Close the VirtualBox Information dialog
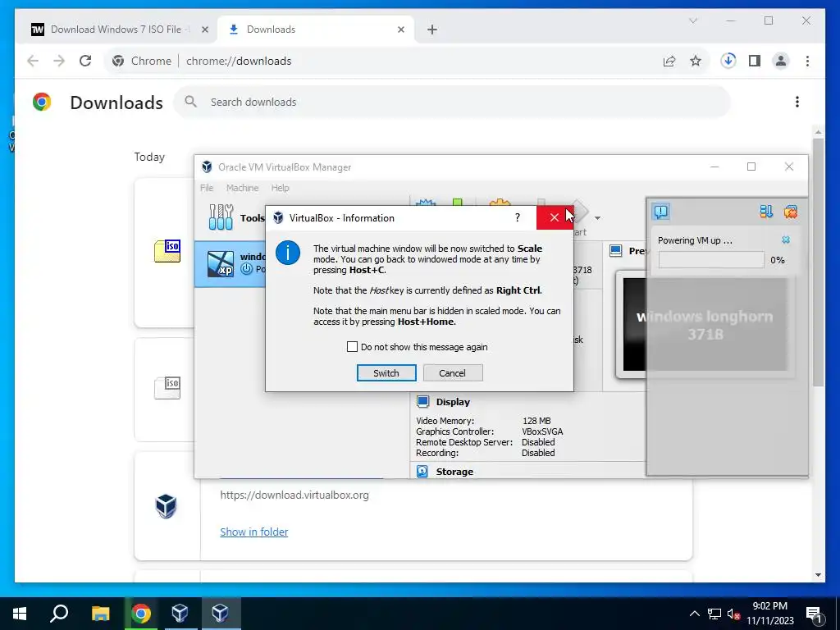The height and width of the screenshot is (630, 840). pos(555,217)
